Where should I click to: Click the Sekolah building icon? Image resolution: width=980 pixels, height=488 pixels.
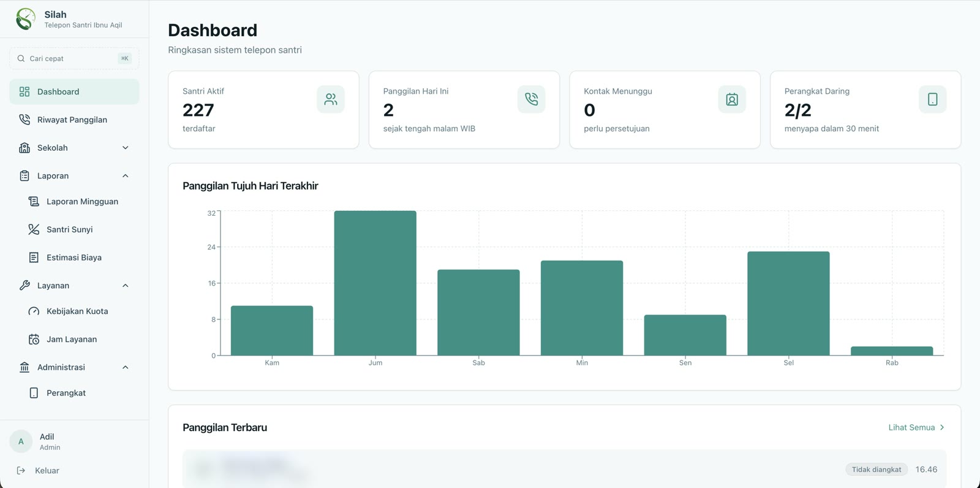pyautogui.click(x=24, y=148)
